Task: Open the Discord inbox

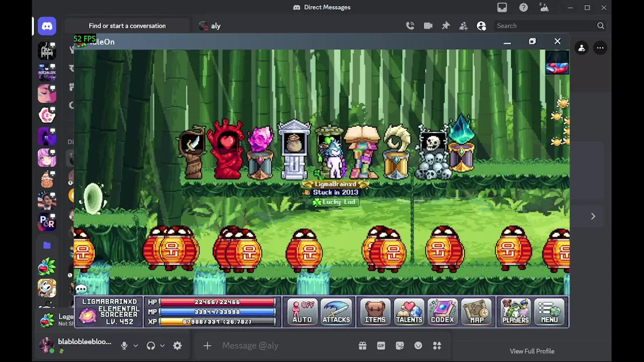Action: pyautogui.click(x=502, y=8)
